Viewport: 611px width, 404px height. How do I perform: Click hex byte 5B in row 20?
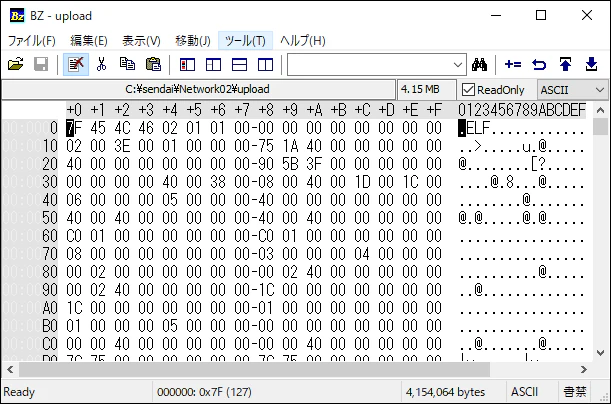tap(290, 164)
